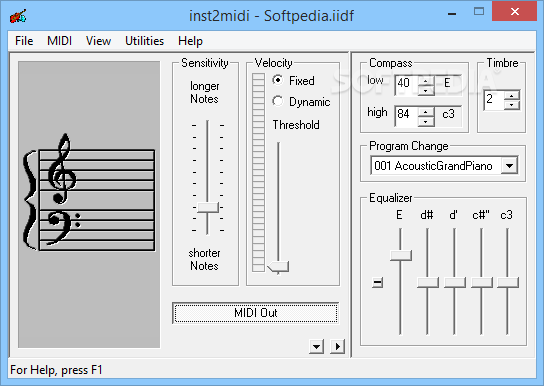Image resolution: width=544 pixels, height=386 pixels.
Task: Increase the Timbre value
Action: (512, 95)
